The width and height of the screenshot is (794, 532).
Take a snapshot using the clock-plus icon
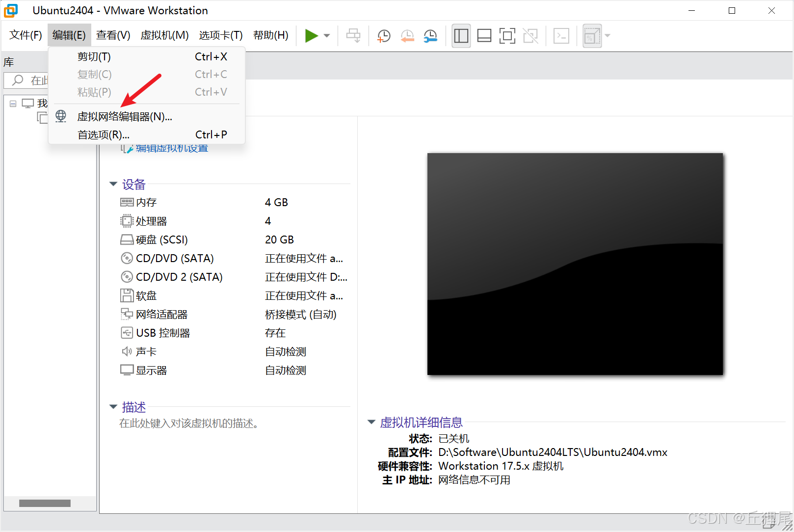(384, 36)
